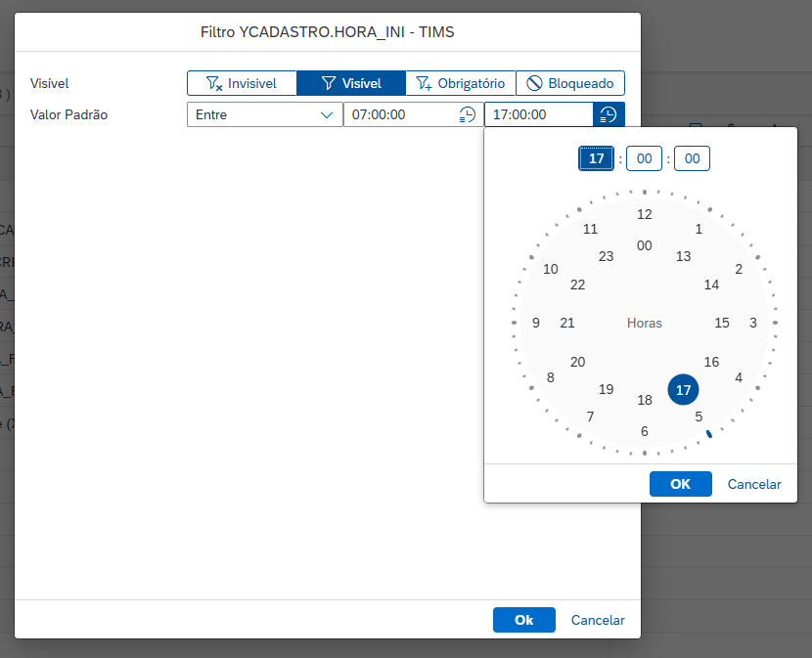Select the minutes segment of time picker
812x658 pixels.
click(x=644, y=158)
